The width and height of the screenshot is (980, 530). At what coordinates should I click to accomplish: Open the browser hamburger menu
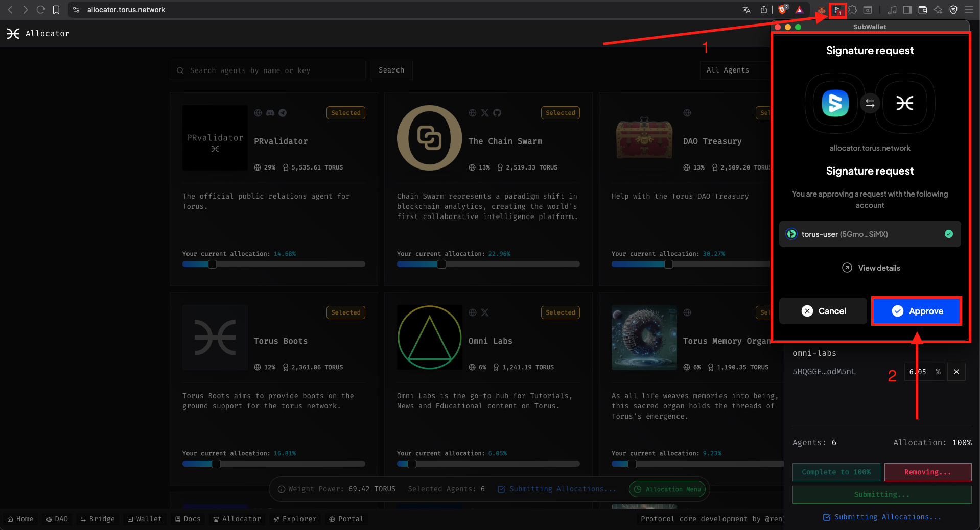tap(969, 10)
